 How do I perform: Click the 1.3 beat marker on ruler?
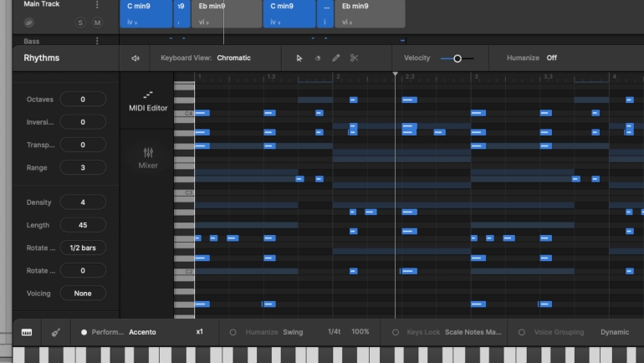click(x=271, y=77)
